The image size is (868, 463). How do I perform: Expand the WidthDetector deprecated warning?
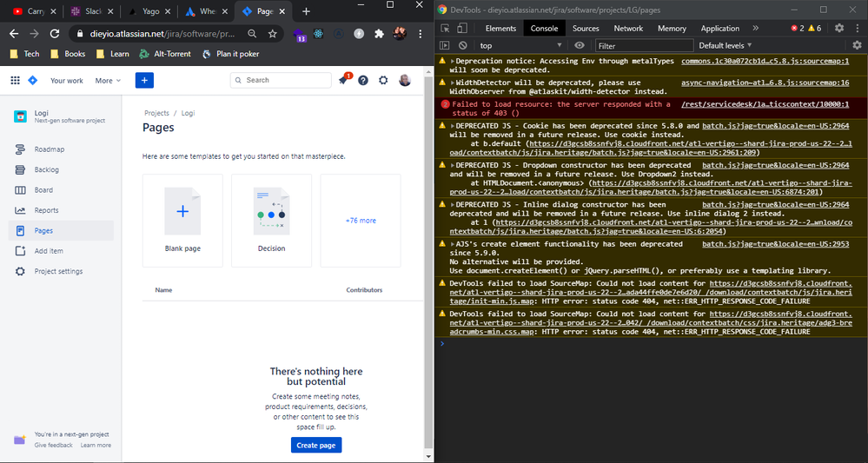[x=453, y=83]
